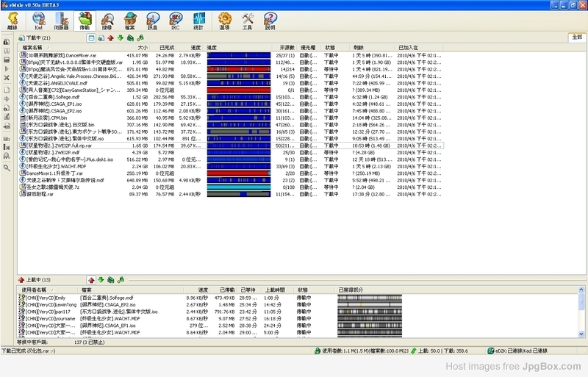Click the pause icon in left sidebar
Viewport: 588px width, 377px height.
coord(7,51)
